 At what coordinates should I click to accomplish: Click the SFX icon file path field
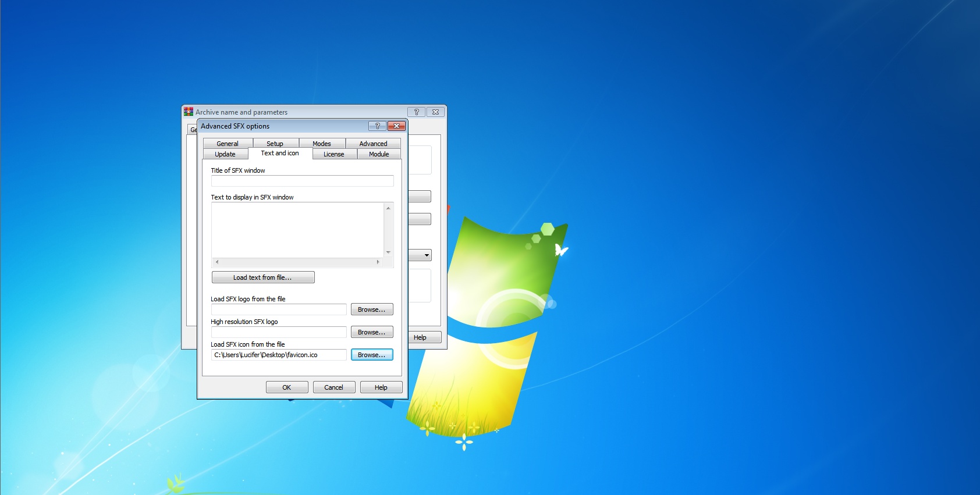[x=279, y=355]
